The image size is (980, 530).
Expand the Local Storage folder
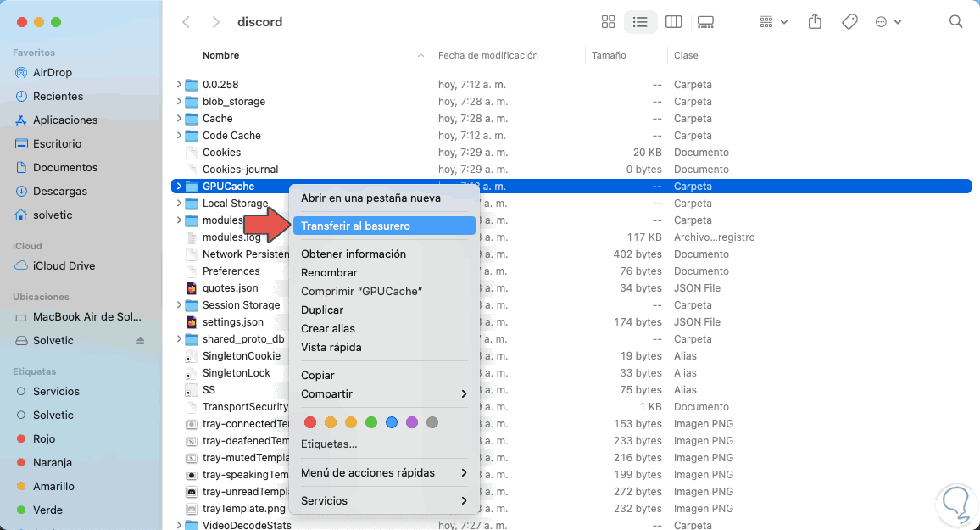pos(179,204)
